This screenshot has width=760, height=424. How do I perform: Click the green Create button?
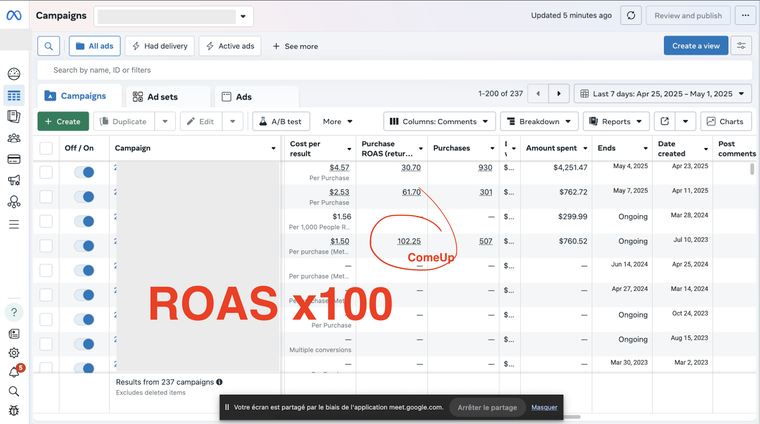click(x=63, y=121)
